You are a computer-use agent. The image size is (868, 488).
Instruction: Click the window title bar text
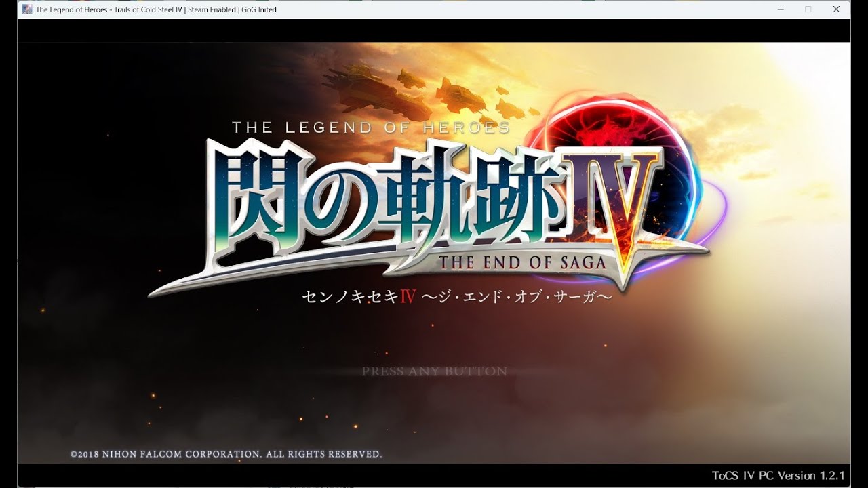[x=156, y=9]
